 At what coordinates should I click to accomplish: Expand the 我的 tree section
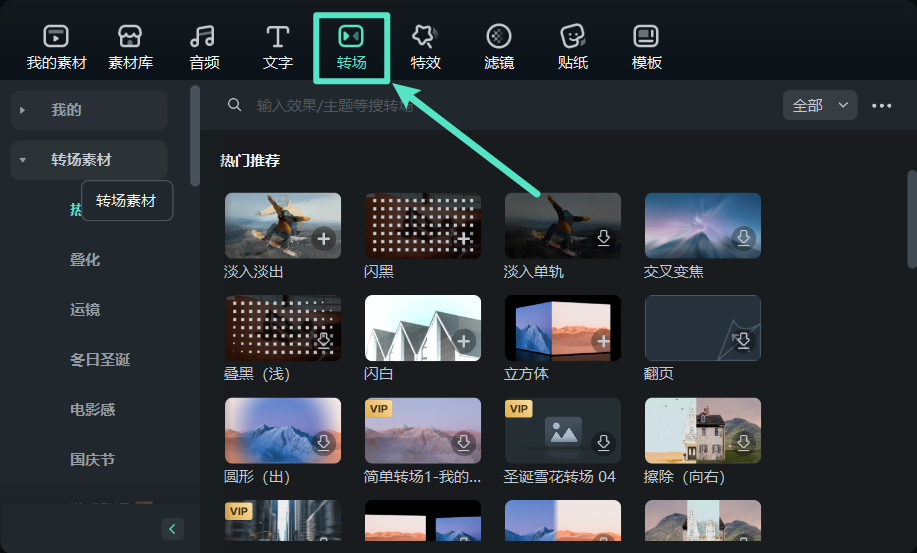click(22, 110)
